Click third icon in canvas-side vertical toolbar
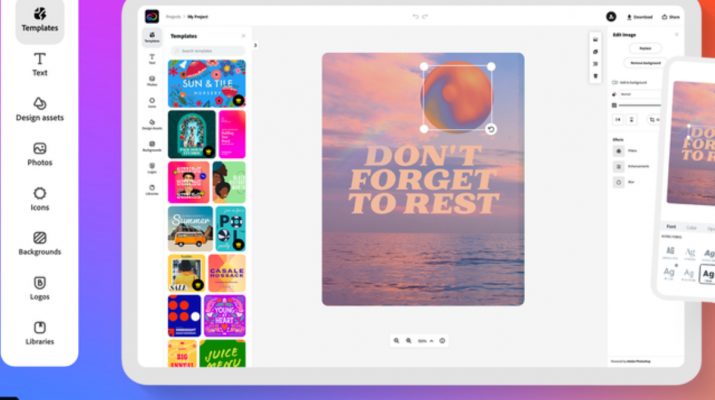 tap(595, 64)
